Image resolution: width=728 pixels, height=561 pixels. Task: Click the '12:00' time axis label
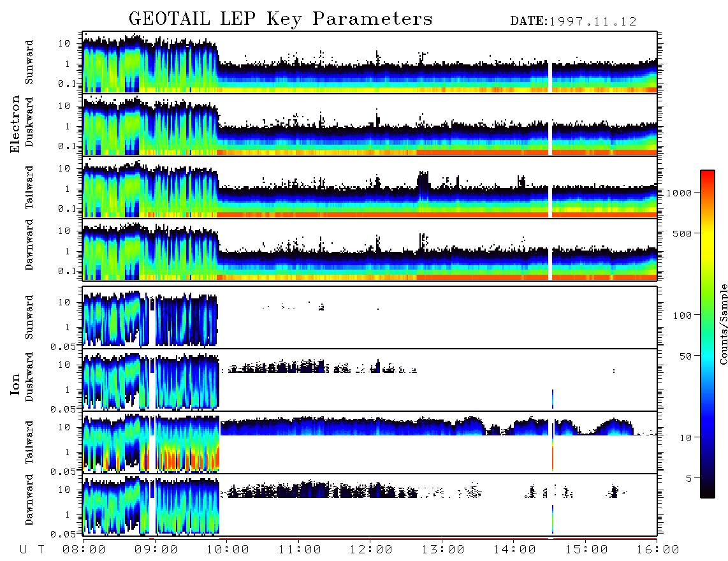371,550
